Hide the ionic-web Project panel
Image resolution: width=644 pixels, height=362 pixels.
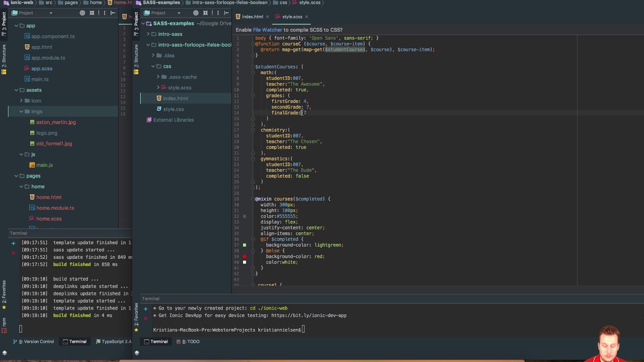(x=113, y=13)
